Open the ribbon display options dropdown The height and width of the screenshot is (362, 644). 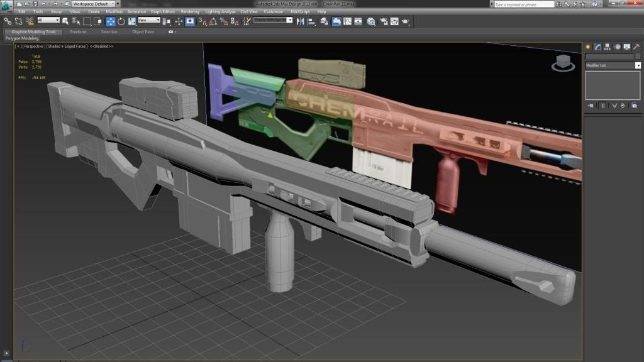tap(172, 31)
